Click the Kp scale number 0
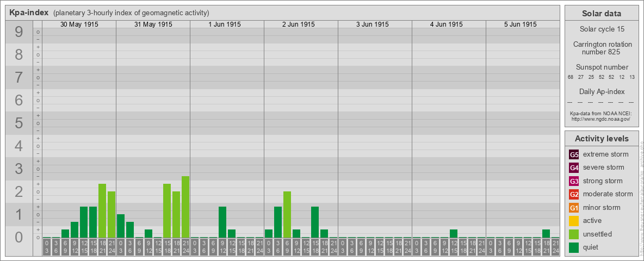 tap(19, 237)
